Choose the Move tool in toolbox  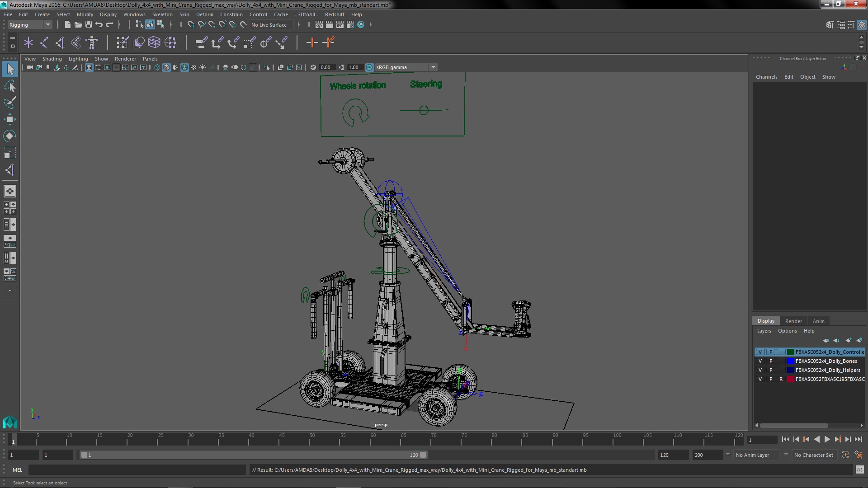[x=10, y=119]
